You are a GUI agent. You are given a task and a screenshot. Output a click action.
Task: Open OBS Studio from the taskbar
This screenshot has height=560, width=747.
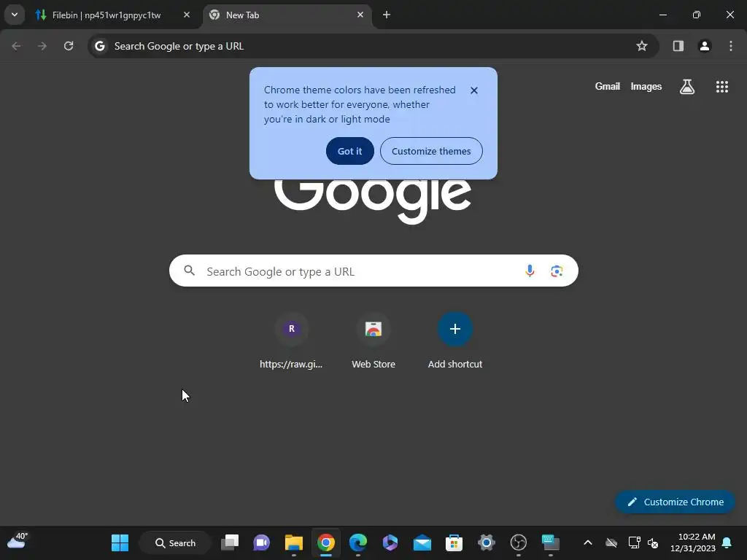(519, 542)
